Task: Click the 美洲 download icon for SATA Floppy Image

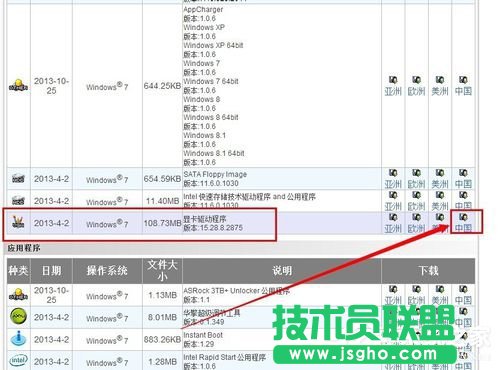Action: click(x=440, y=173)
